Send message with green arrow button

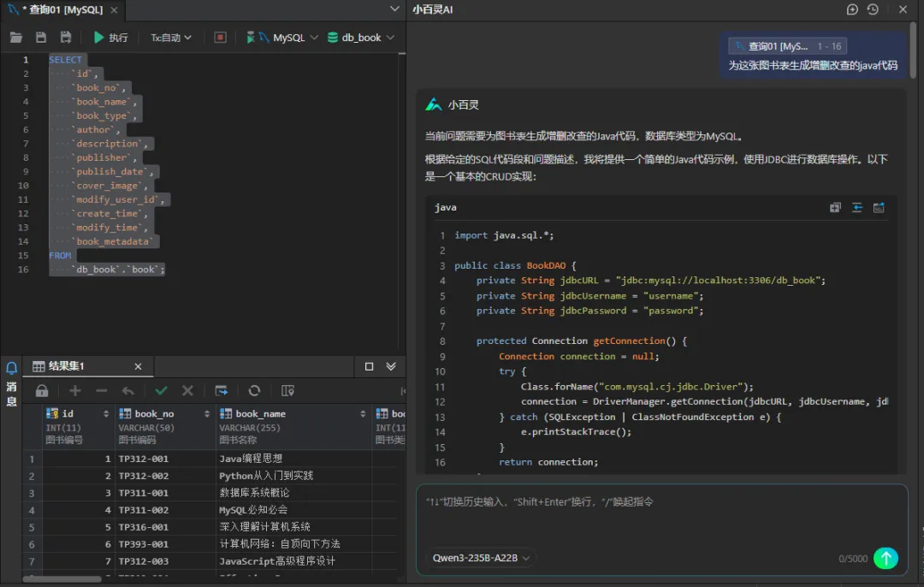pyautogui.click(x=885, y=558)
